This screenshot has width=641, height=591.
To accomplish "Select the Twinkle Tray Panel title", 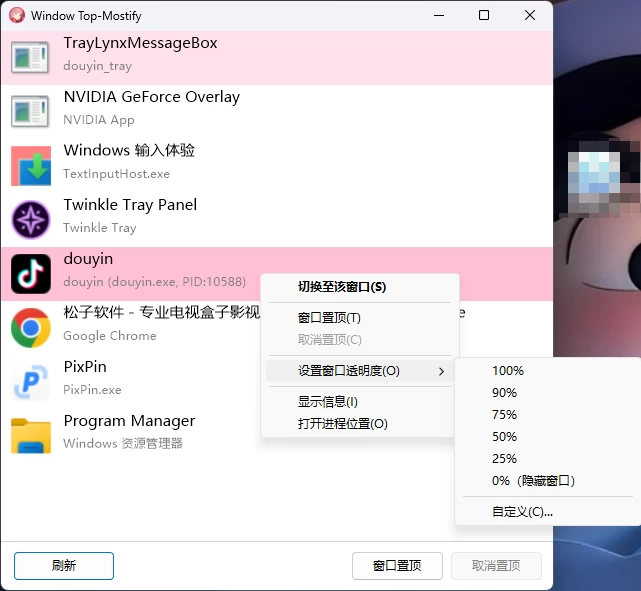I will point(130,205).
